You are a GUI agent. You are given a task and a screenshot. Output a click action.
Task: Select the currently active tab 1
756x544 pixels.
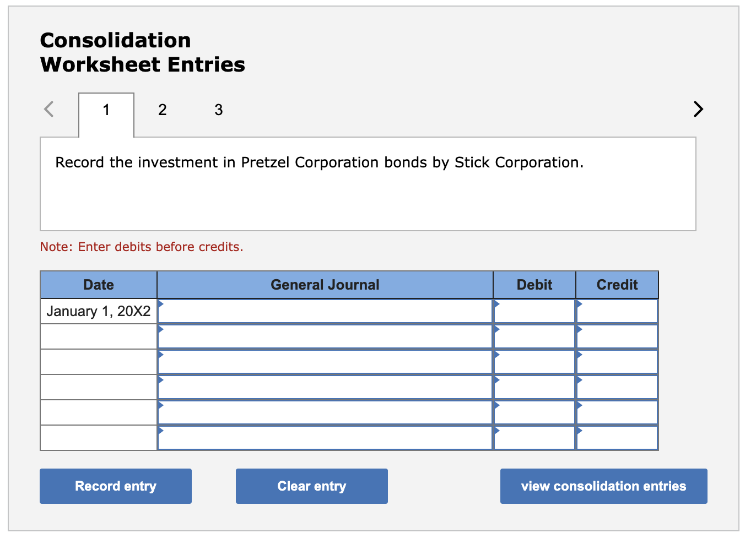click(106, 110)
